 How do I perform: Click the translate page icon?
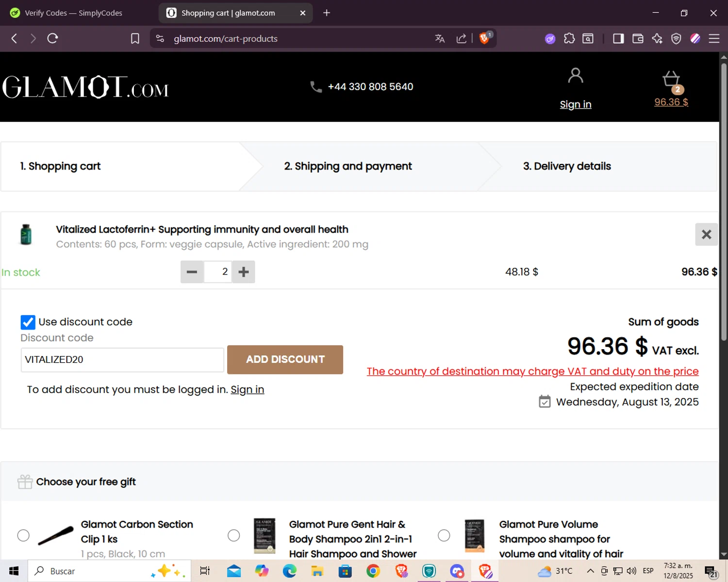tap(440, 39)
